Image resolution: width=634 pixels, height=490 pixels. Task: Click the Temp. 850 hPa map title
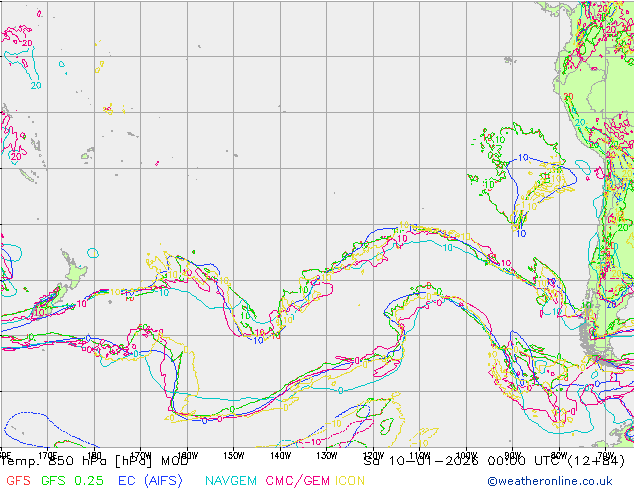pyautogui.click(x=95, y=461)
